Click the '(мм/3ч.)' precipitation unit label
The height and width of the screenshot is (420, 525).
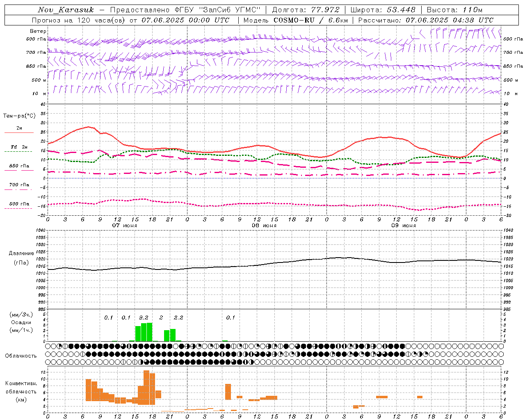tap(21, 315)
